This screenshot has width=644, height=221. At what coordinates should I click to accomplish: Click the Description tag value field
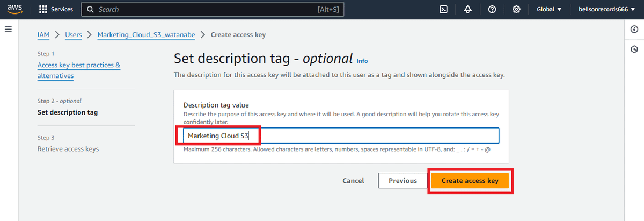(341, 136)
